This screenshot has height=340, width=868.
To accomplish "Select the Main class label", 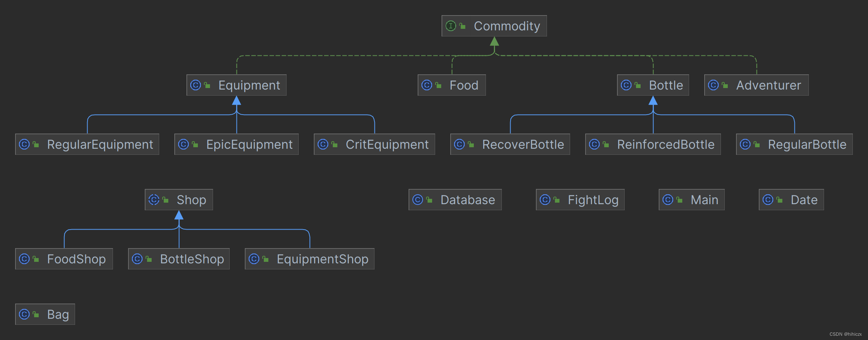I will [x=705, y=200].
